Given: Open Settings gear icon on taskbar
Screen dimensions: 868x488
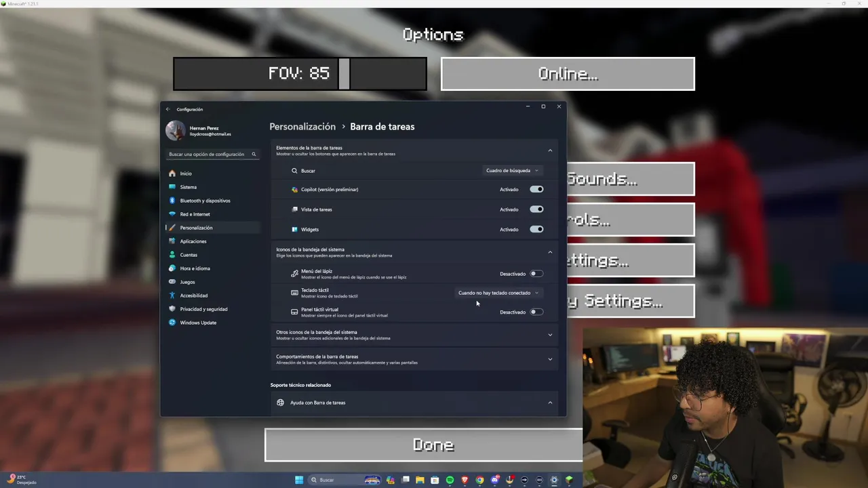Looking at the screenshot, I should (x=554, y=480).
